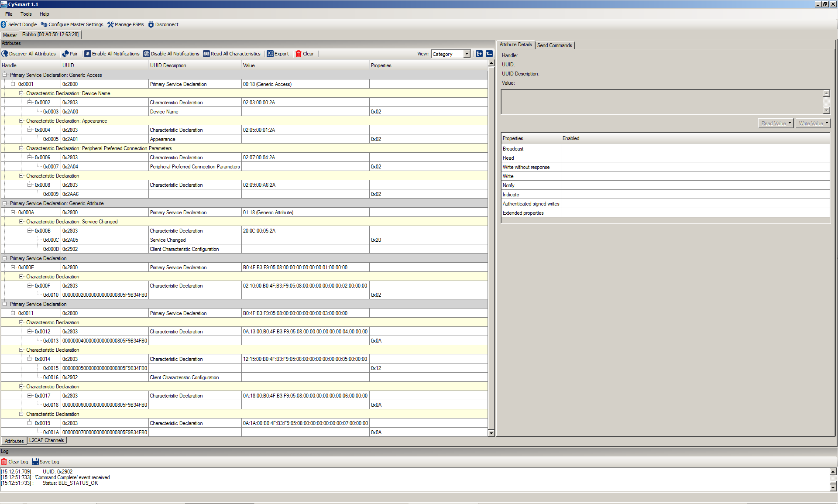Click Manage PSMs in the toolbar
The image size is (838, 504).
pos(126,24)
